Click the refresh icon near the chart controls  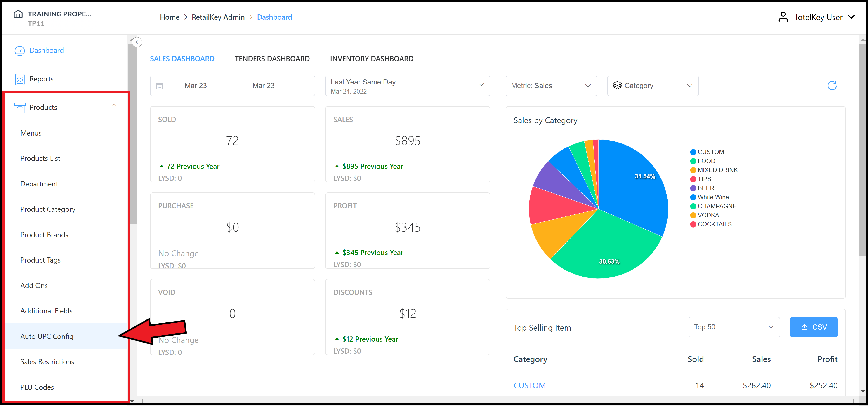pyautogui.click(x=832, y=86)
